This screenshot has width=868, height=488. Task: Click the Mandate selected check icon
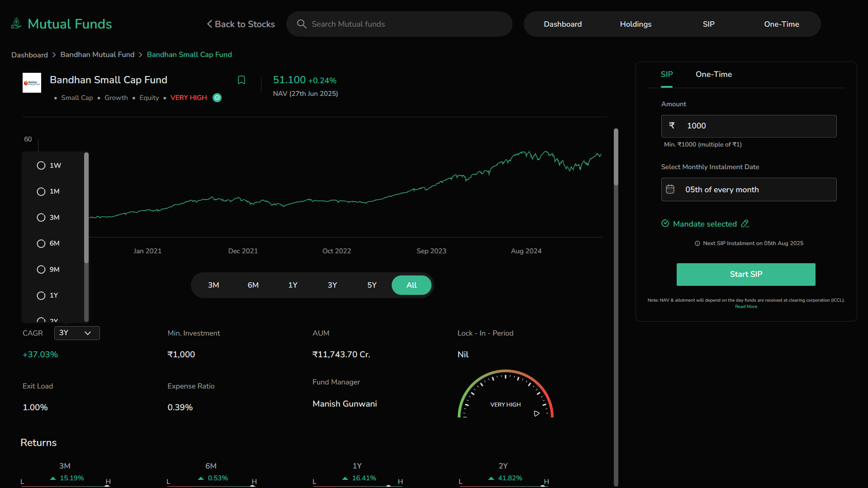click(665, 223)
